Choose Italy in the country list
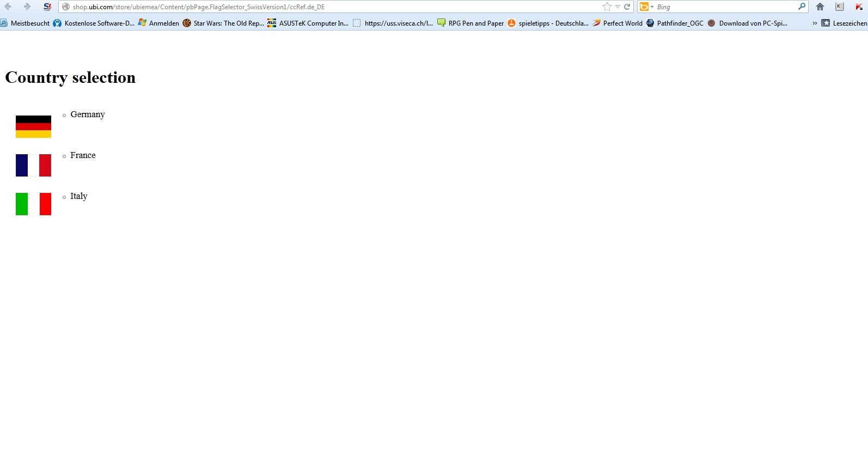The image size is (868, 449). coord(78,196)
